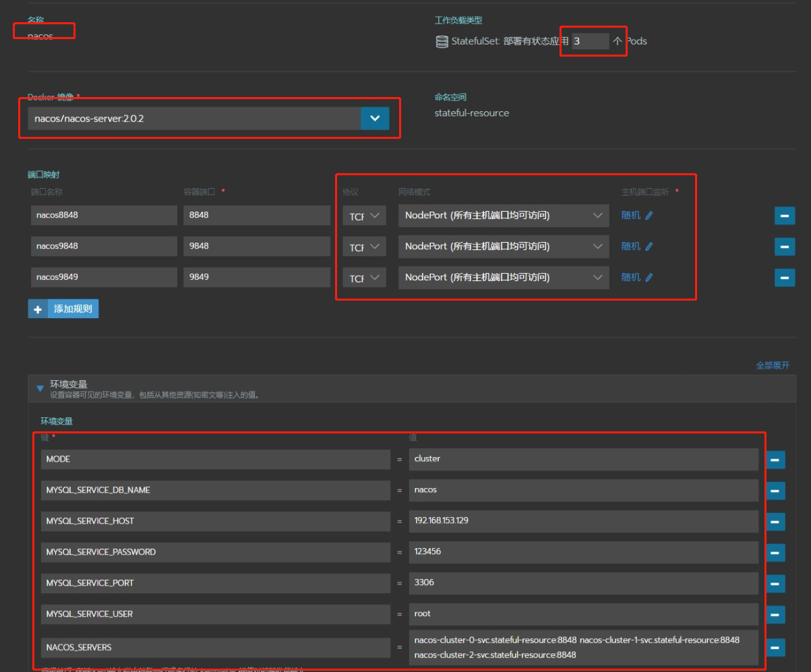Focus the nacos database name value field
Image resolution: width=811 pixels, height=672 pixels.
[584, 491]
